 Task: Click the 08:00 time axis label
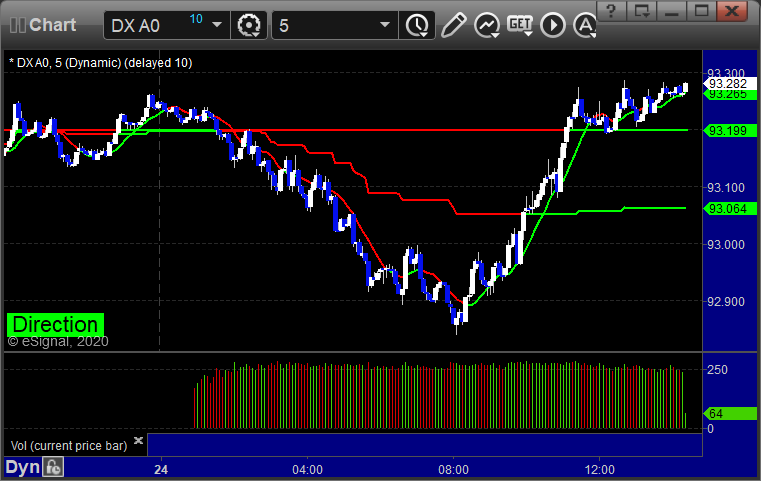point(453,470)
